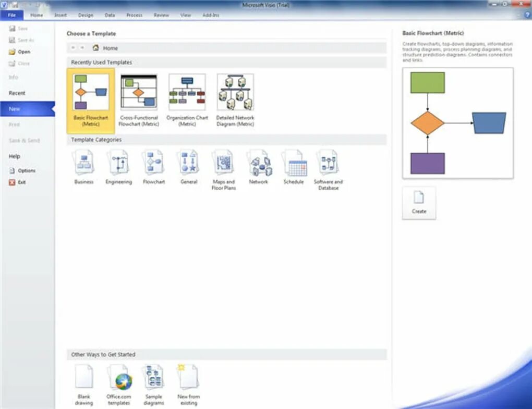Select Save & Send in the sidebar
532x409 pixels.
[25, 140]
